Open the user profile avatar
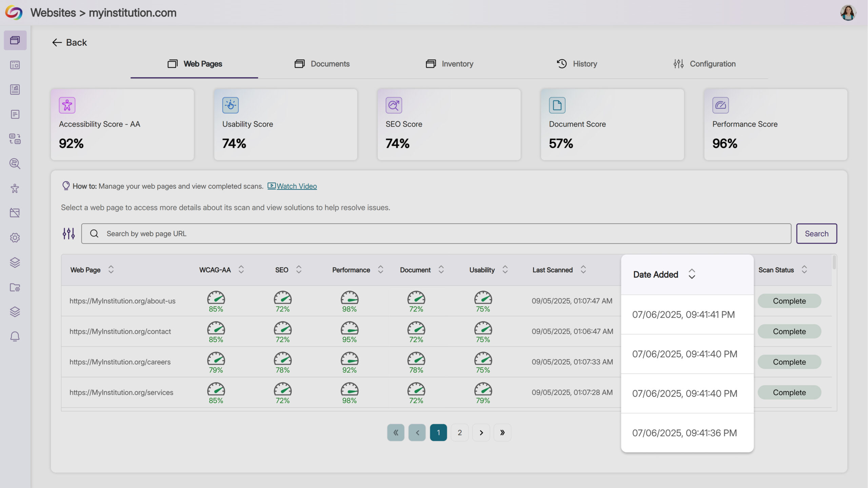868x488 pixels. (848, 13)
